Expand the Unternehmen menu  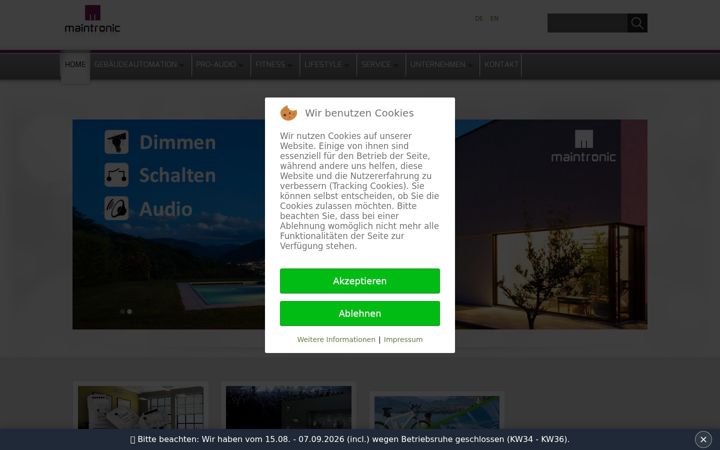pyautogui.click(x=441, y=65)
